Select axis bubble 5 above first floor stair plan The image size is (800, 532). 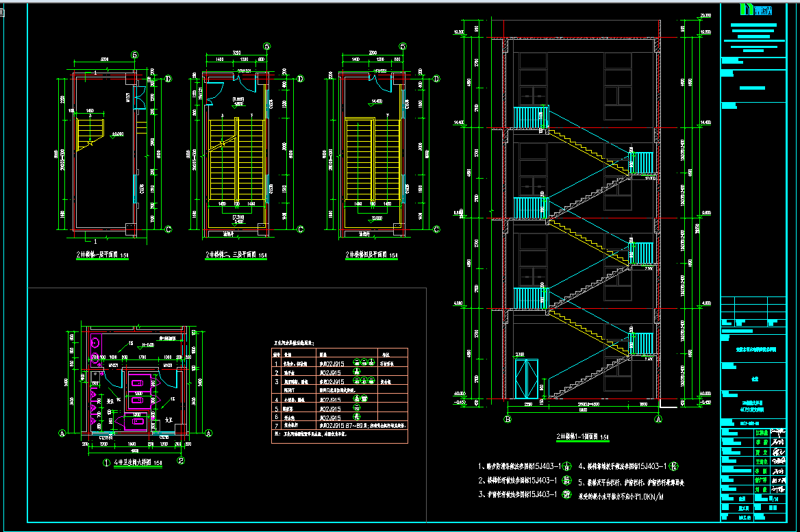pos(135,55)
